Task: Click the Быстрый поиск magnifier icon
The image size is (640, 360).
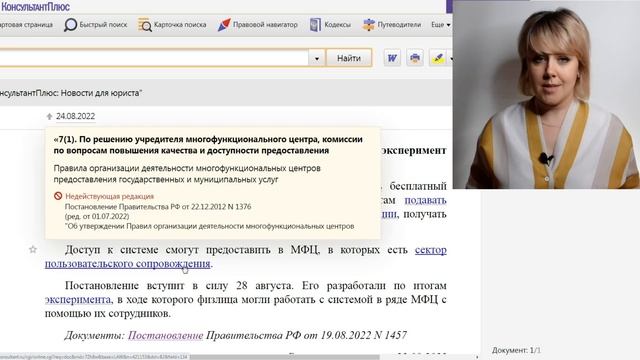Action: click(70, 25)
